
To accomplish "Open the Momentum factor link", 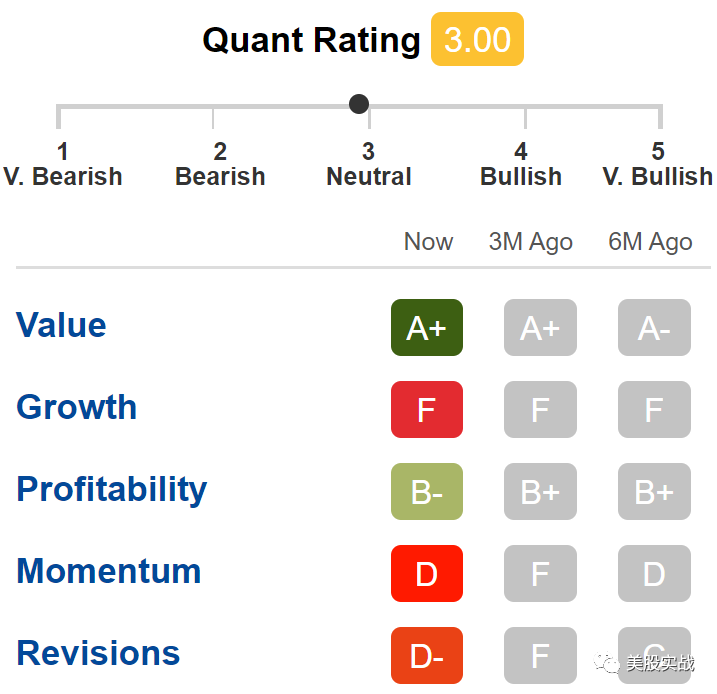I will [x=108, y=571].
